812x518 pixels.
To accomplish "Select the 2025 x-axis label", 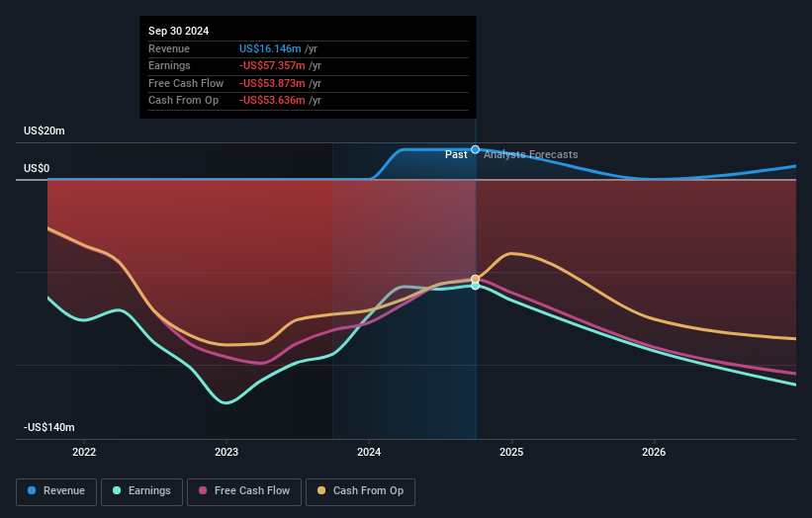I will point(511,452).
